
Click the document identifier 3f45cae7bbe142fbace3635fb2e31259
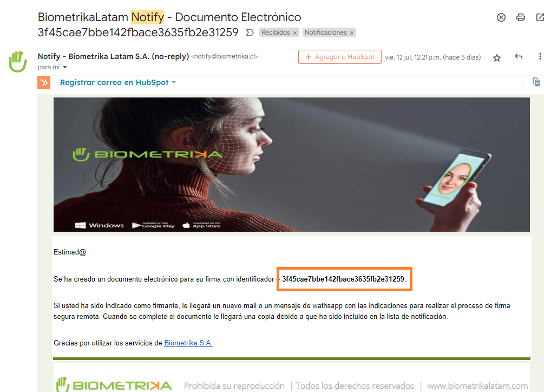click(343, 279)
